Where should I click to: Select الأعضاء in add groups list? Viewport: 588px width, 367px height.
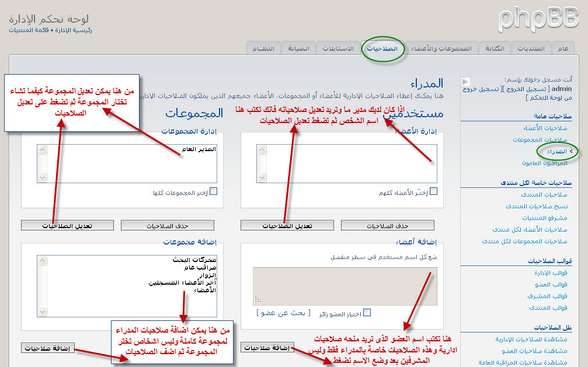(x=205, y=290)
